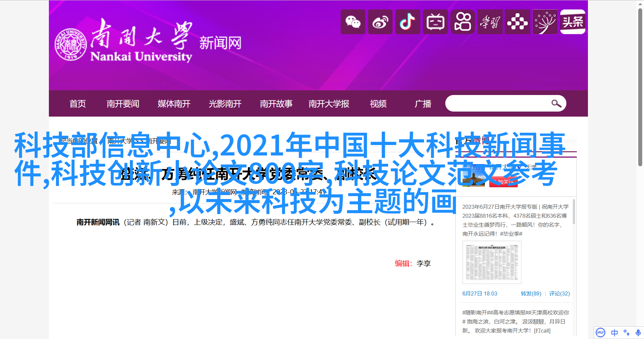Toggle the IME punctuation mode icon
The height and width of the screenshot is (339, 644).
pos(626,333)
